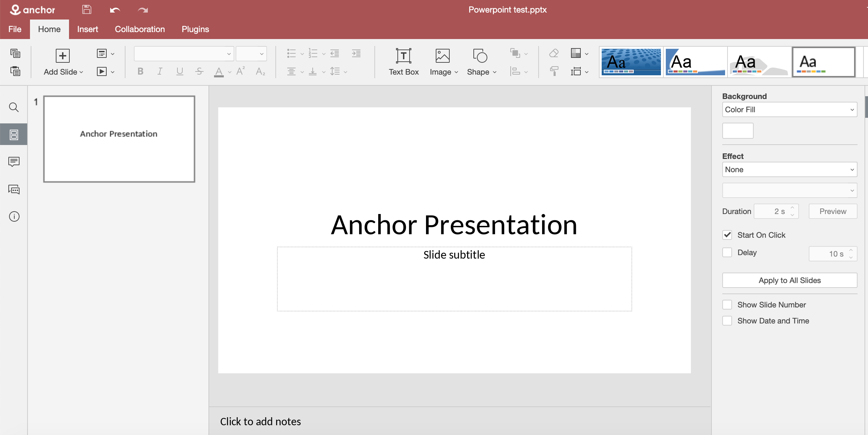Screen dimensions: 868x435
Task: Open the Effect None dropdown
Action: [x=789, y=170]
